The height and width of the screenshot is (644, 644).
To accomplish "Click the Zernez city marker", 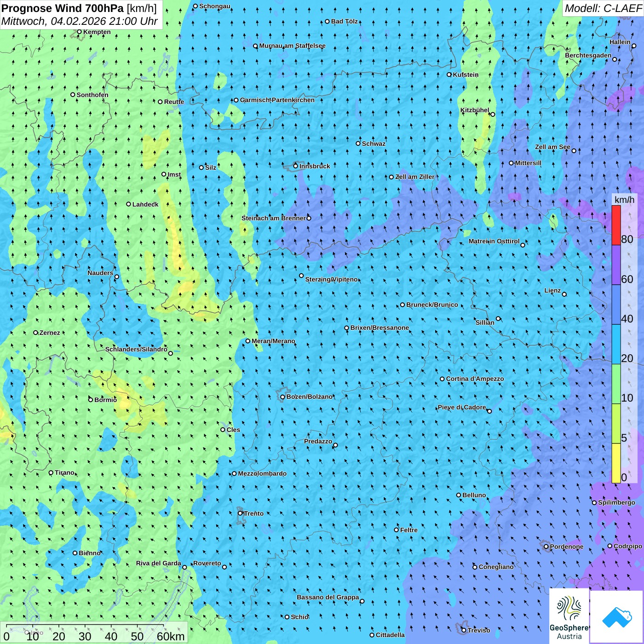I will (x=35, y=333).
